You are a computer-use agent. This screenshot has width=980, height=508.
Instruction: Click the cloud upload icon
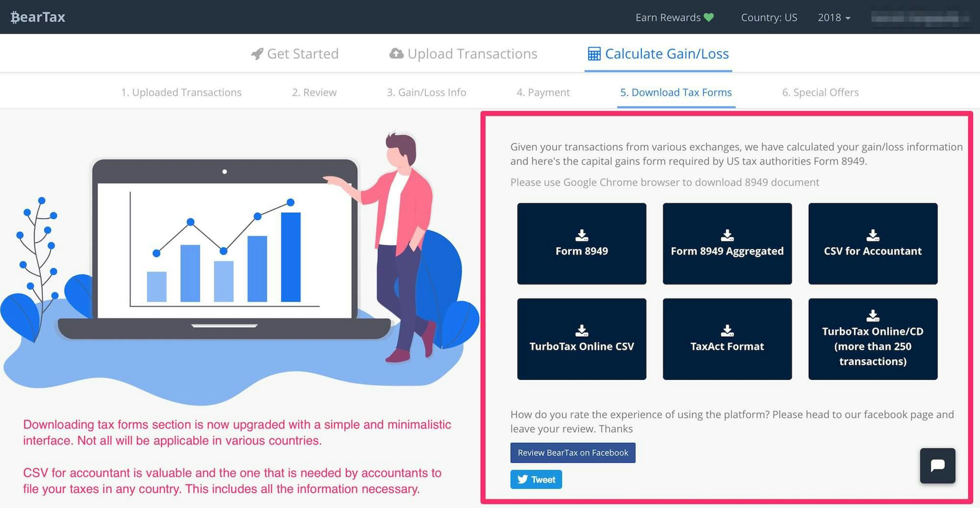(x=396, y=54)
